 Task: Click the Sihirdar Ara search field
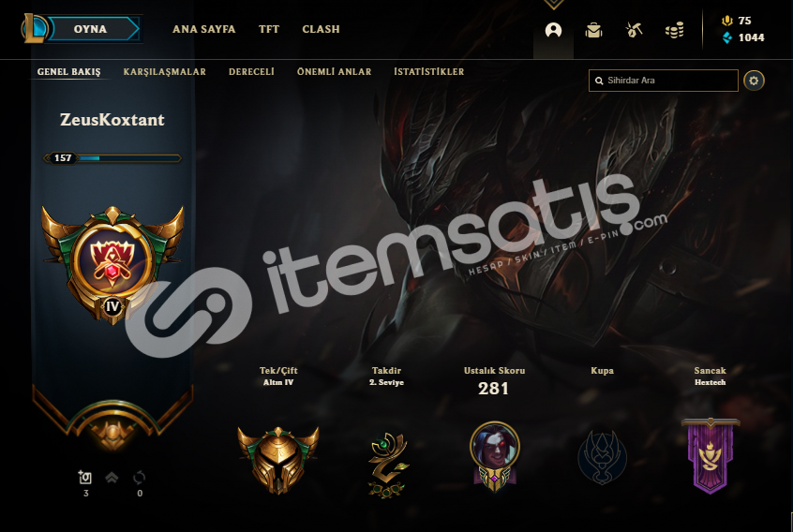663,81
